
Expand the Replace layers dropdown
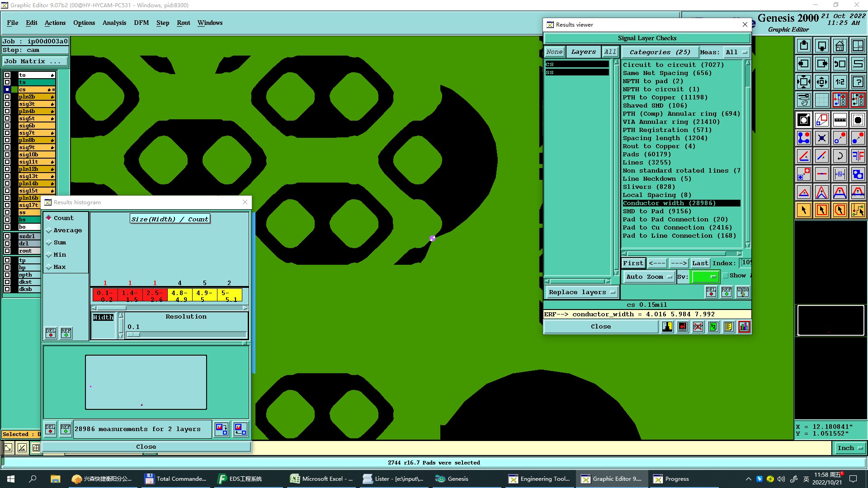click(x=581, y=292)
